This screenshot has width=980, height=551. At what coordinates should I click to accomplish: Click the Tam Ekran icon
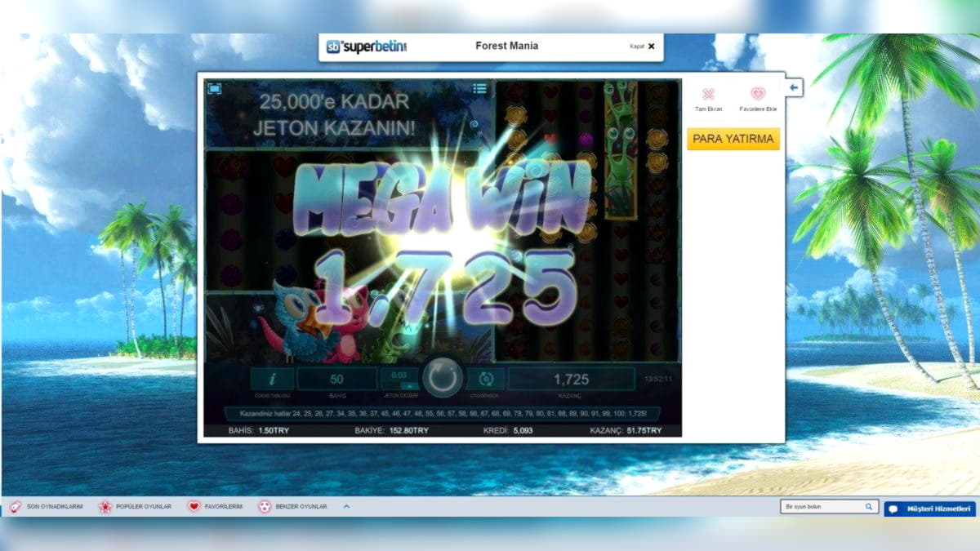point(708,94)
